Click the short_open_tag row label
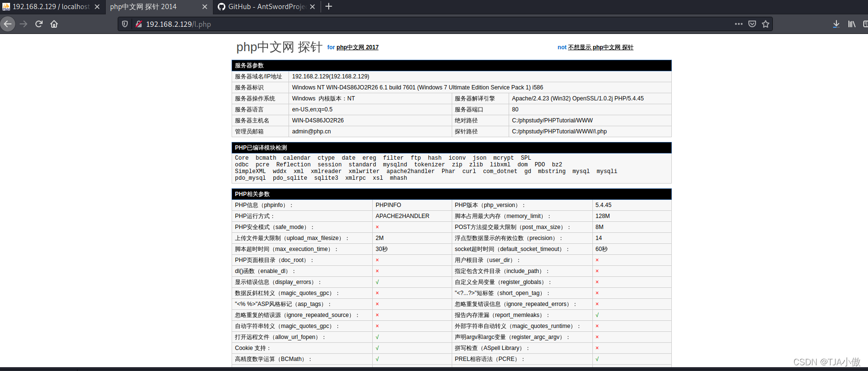The height and width of the screenshot is (371, 868). click(x=502, y=293)
